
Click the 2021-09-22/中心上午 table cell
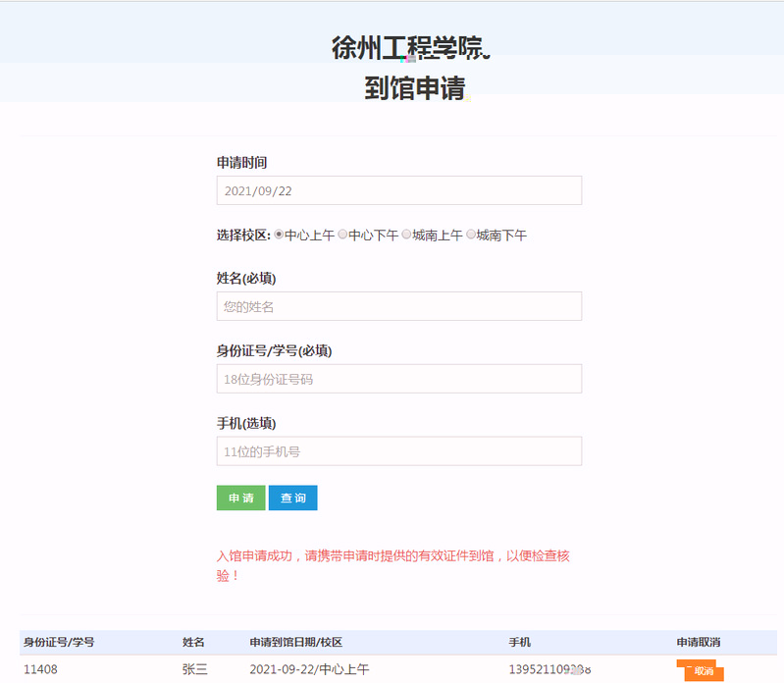click(x=309, y=669)
